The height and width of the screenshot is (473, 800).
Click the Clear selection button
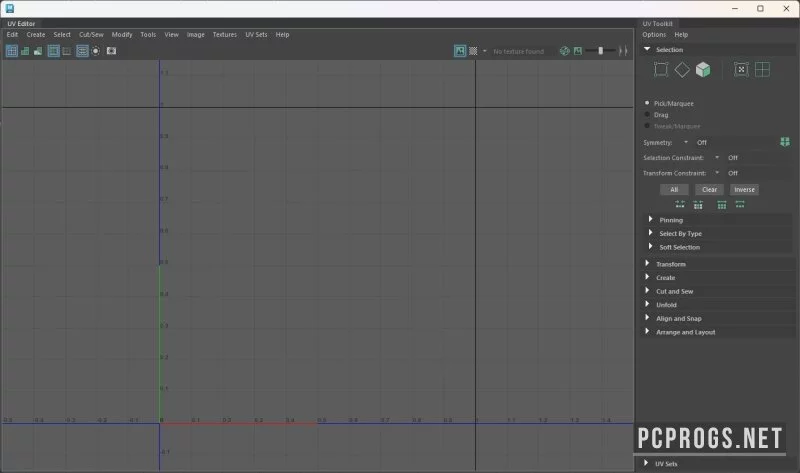tap(709, 189)
